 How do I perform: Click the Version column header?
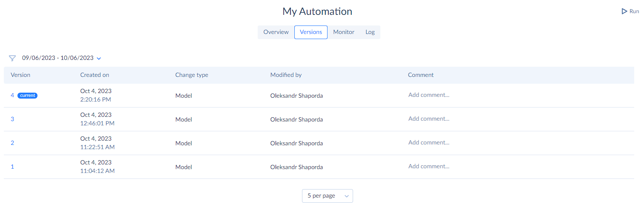(x=20, y=75)
